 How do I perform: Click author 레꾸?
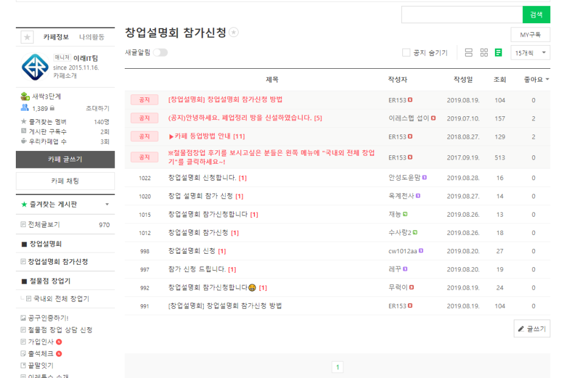click(395, 269)
